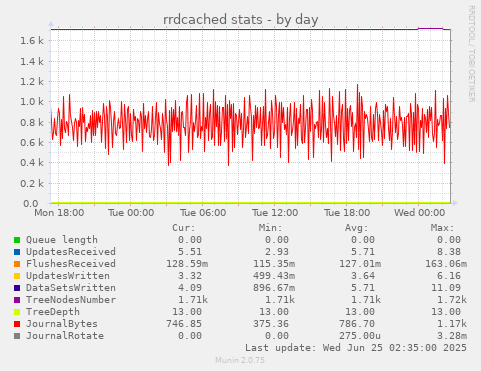This screenshot has height=371, width=481.
Task: Click the 'Avg:' column header
Action: tap(356, 228)
